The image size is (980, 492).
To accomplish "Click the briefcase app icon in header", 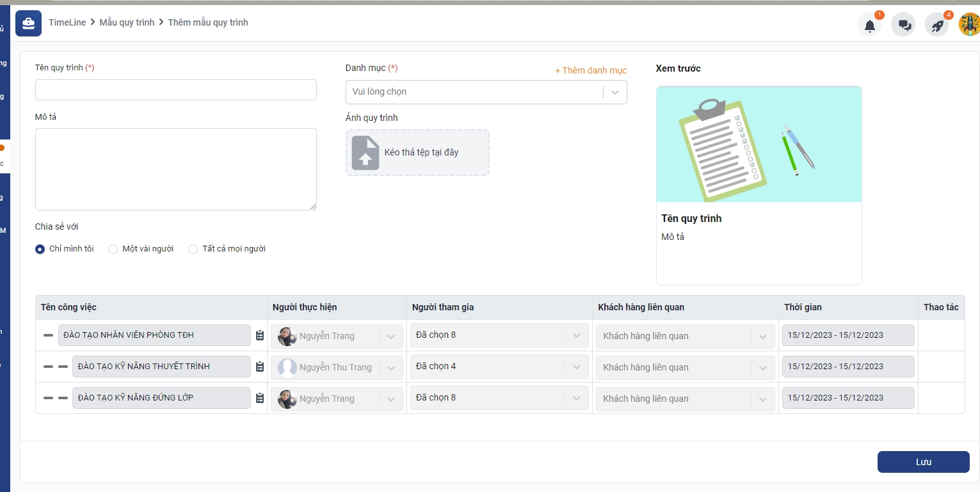I will coord(28,23).
